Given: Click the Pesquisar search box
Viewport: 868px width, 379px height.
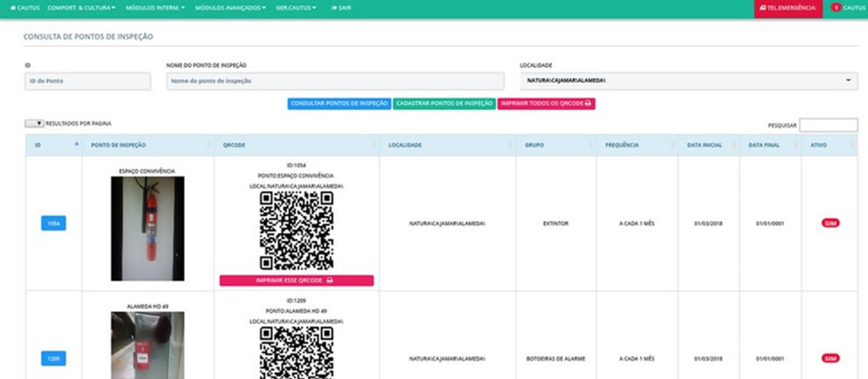Looking at the screenshot, I should click(828, 126).
